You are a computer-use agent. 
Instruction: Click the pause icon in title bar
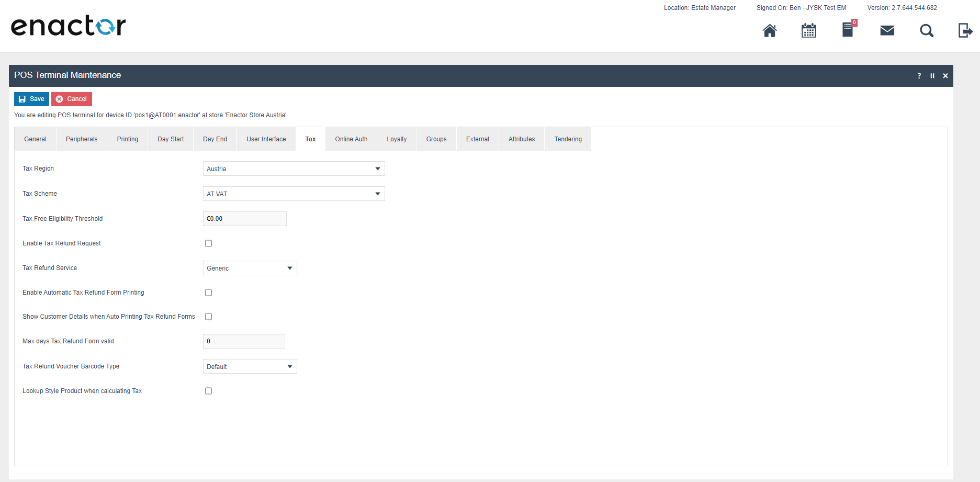click(932, 76)
